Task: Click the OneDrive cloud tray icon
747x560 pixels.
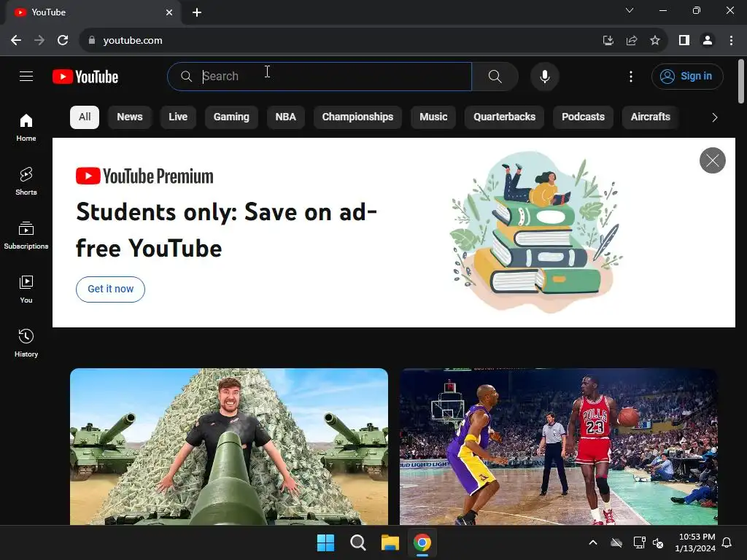Action: (x=616, y=542)
